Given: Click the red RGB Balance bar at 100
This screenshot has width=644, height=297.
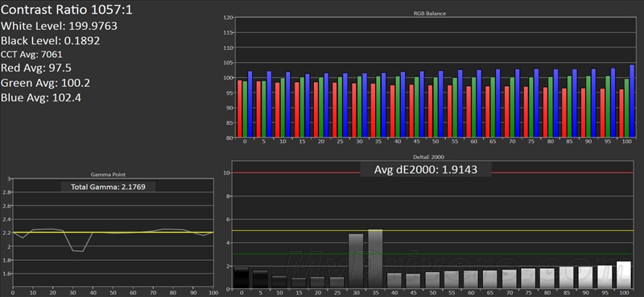Looking at the screenshot, I should 621,113.
